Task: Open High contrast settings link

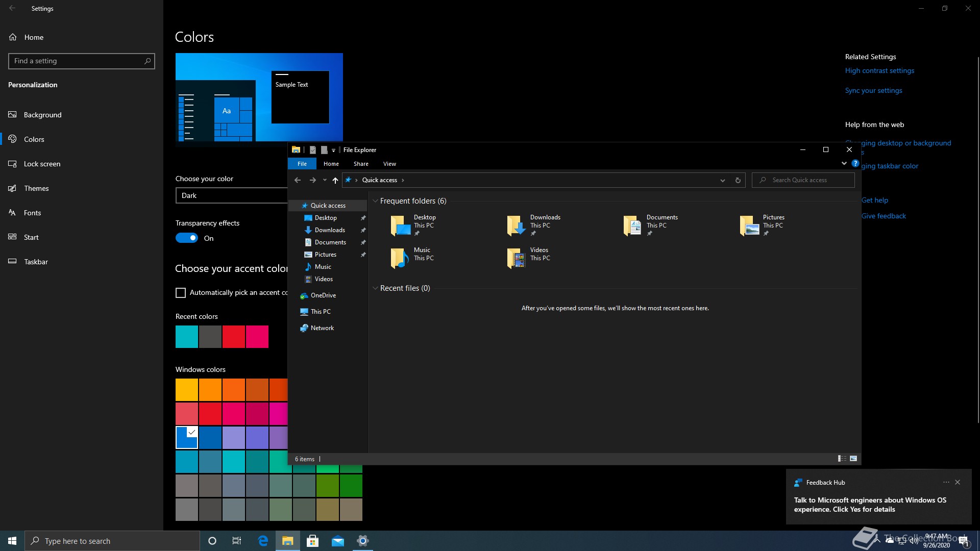Action: click(x=879, y=70)
